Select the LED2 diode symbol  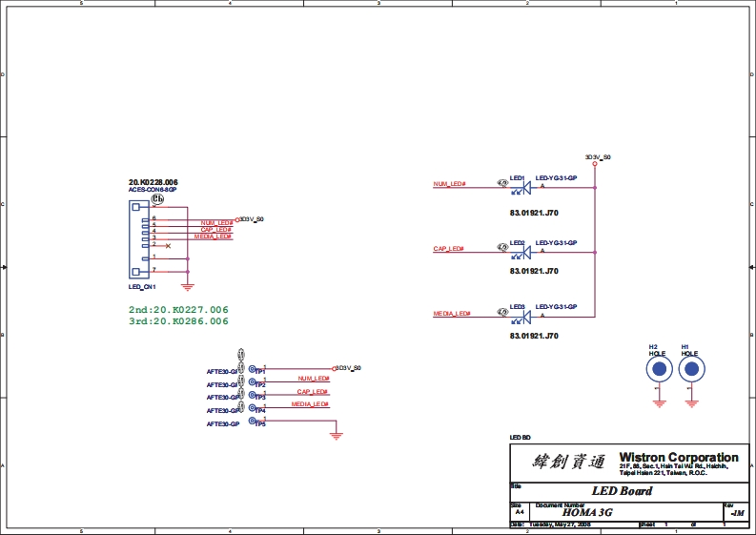point(521,253)
